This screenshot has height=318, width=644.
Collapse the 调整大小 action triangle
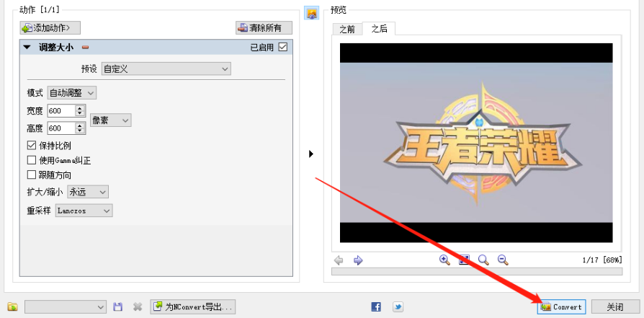27,48
